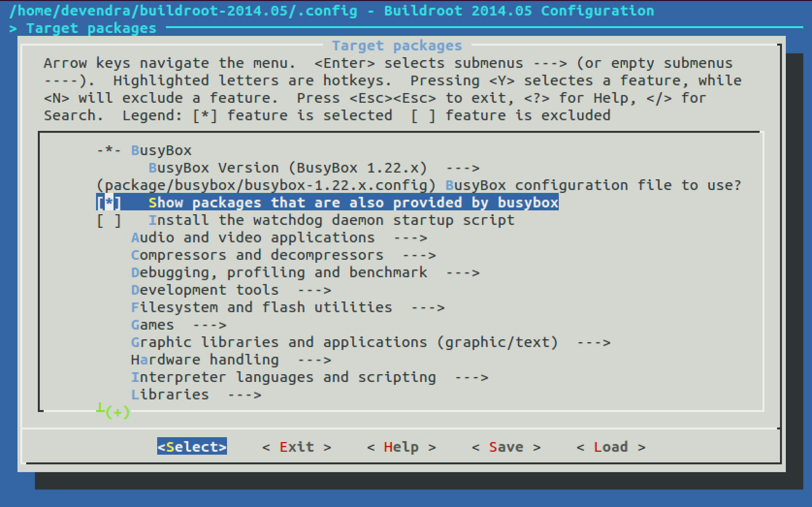Click the Save button
This screenshot has width=812, height=507.
click(506, 447)
